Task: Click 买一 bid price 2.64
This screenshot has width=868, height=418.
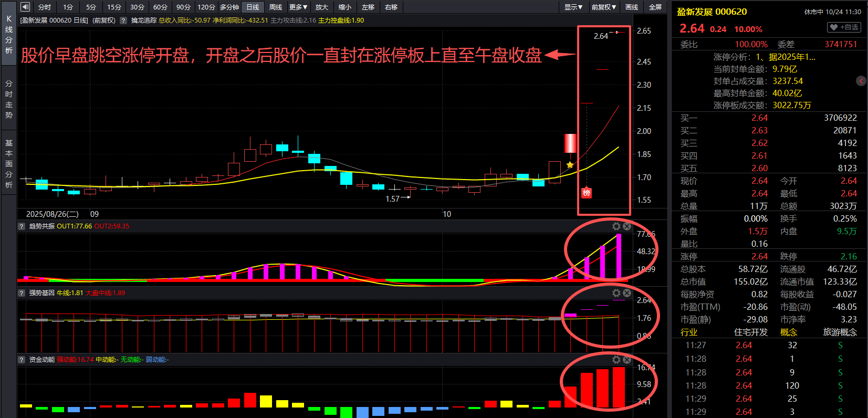Action: (759, 118)
